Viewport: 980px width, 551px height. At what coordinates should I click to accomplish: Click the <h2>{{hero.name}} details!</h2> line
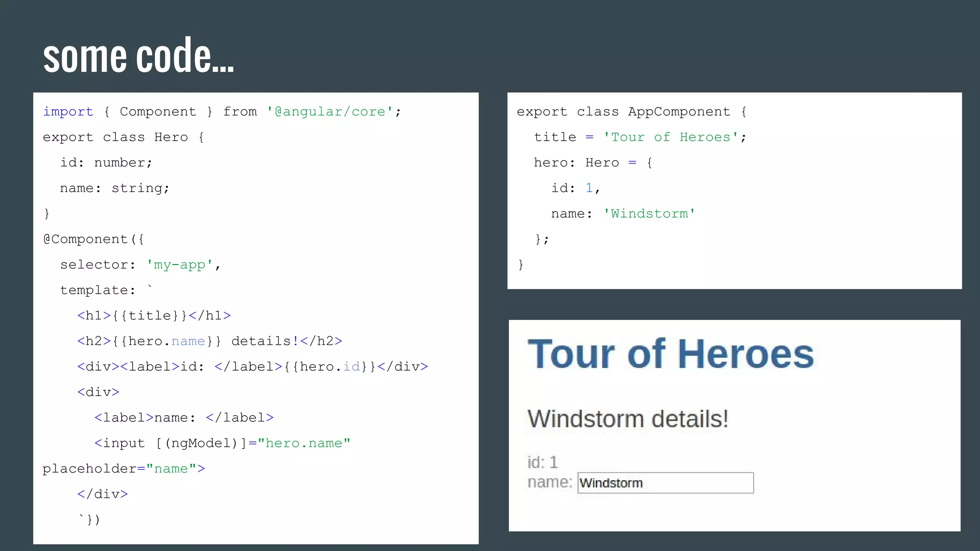pos(210,341)
